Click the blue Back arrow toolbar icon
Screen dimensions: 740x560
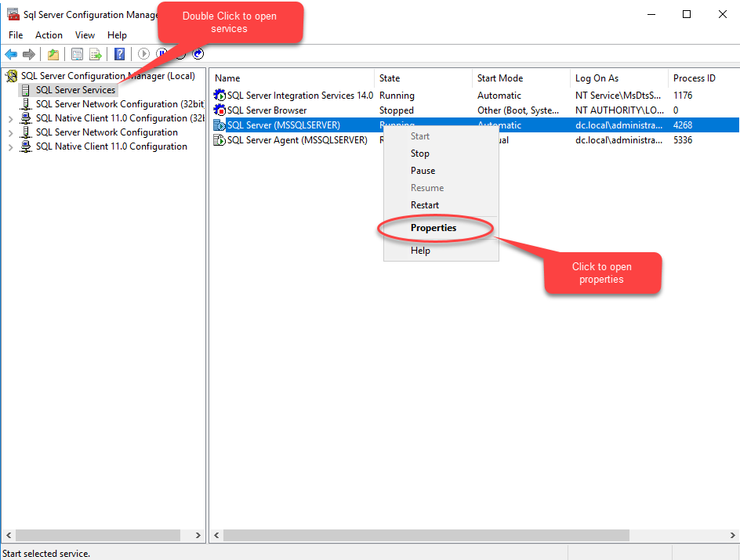11,54
